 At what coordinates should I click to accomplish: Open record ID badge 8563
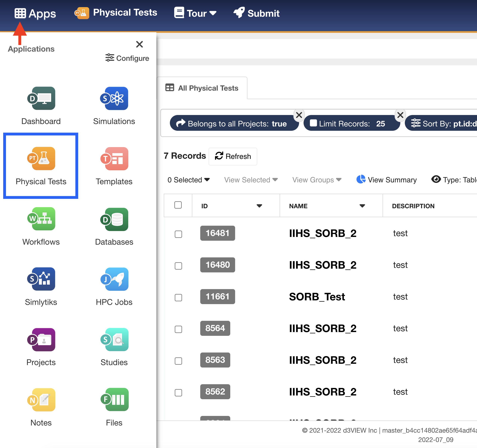[215, 360]
